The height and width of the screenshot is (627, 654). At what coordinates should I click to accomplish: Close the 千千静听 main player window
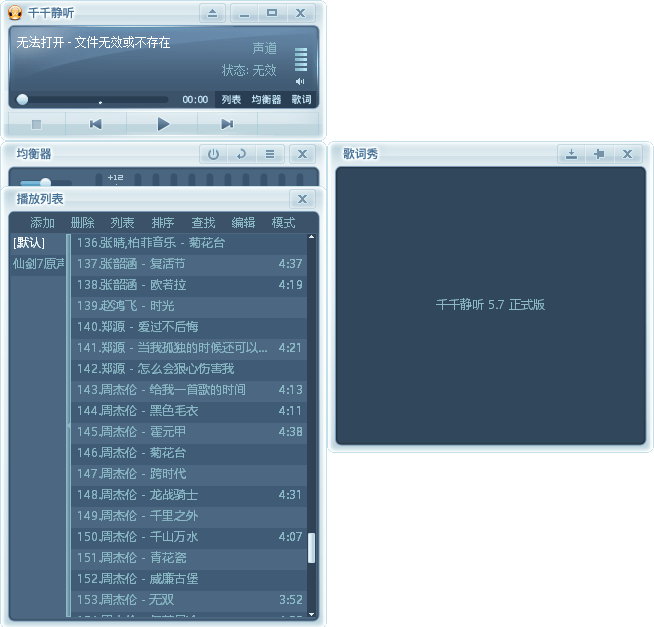[300, 13]
